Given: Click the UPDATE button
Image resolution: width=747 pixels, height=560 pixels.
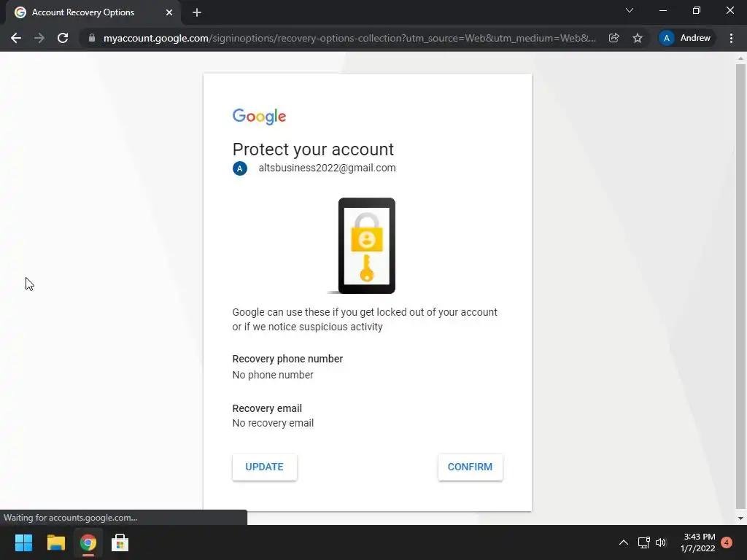Looking at the screenshot, I should pos(264,467).
